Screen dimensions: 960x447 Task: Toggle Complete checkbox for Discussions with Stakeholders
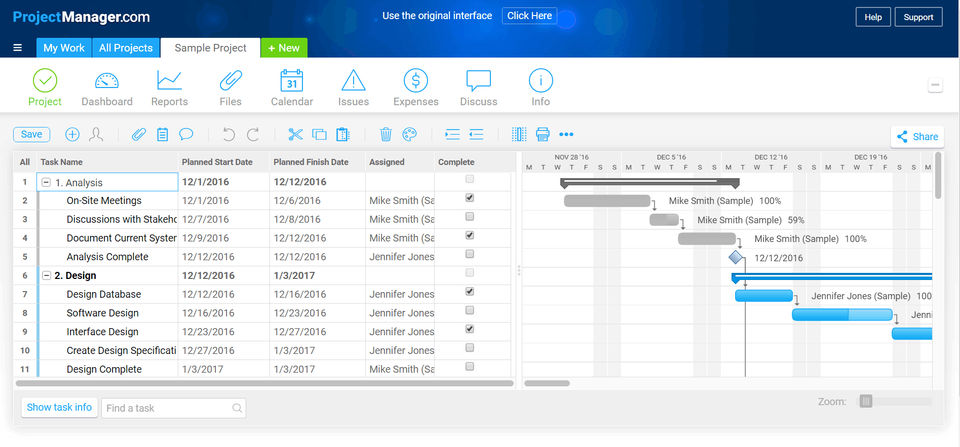[x=470, y=216]
